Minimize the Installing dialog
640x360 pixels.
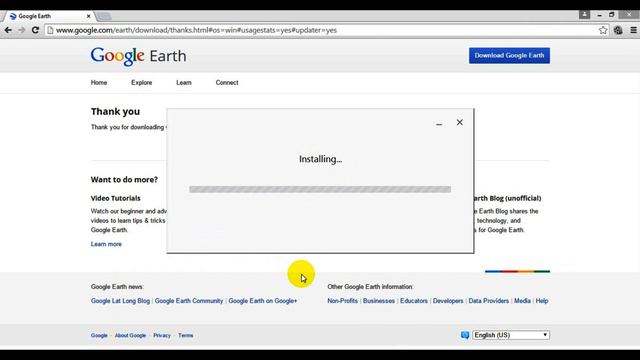tap(439, 123)
